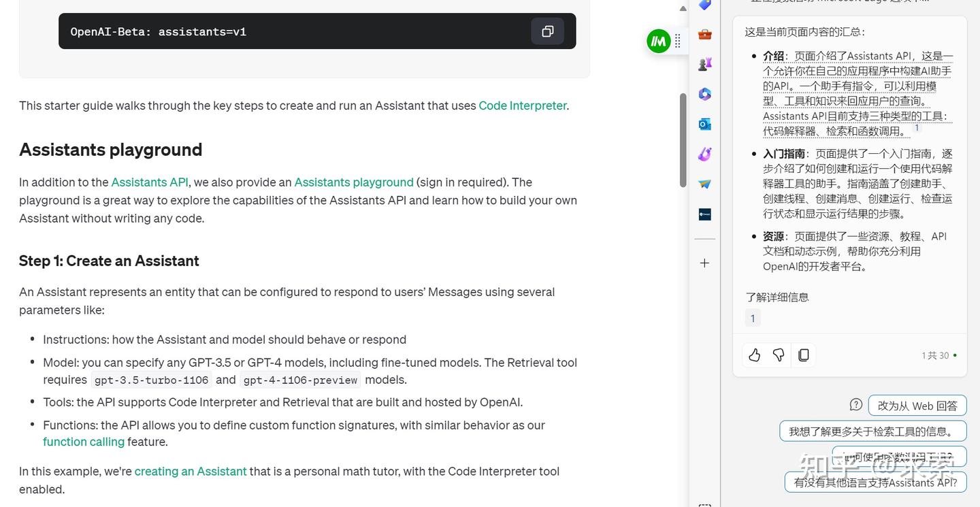Click the page vertical scrollbar thumb
The width and height of the screenshot is (980, 507).
tap(683, 140)
